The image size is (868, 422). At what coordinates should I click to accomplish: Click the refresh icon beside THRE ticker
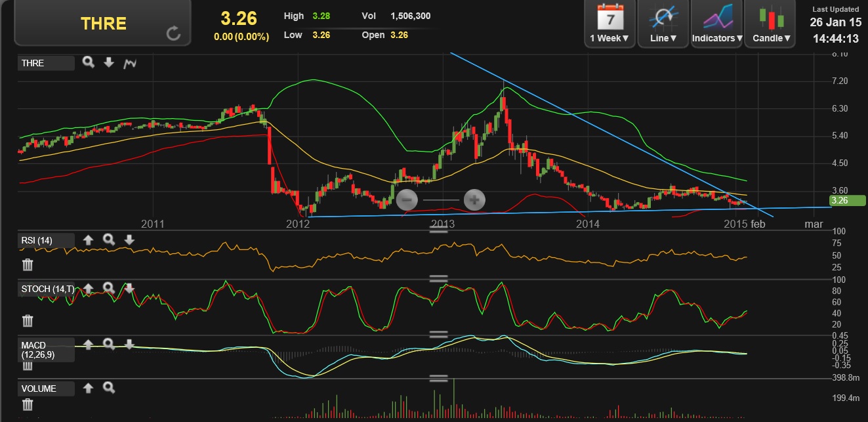(173, 33)
